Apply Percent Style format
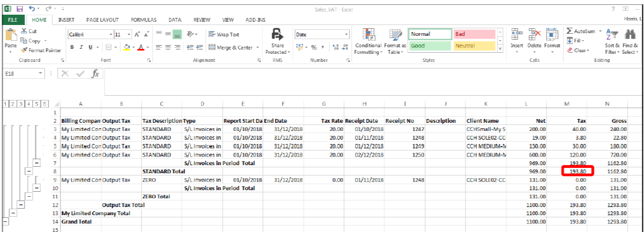The width and height of the screenshot is (644, 232). pyautogui.click(x=314, y=48)
